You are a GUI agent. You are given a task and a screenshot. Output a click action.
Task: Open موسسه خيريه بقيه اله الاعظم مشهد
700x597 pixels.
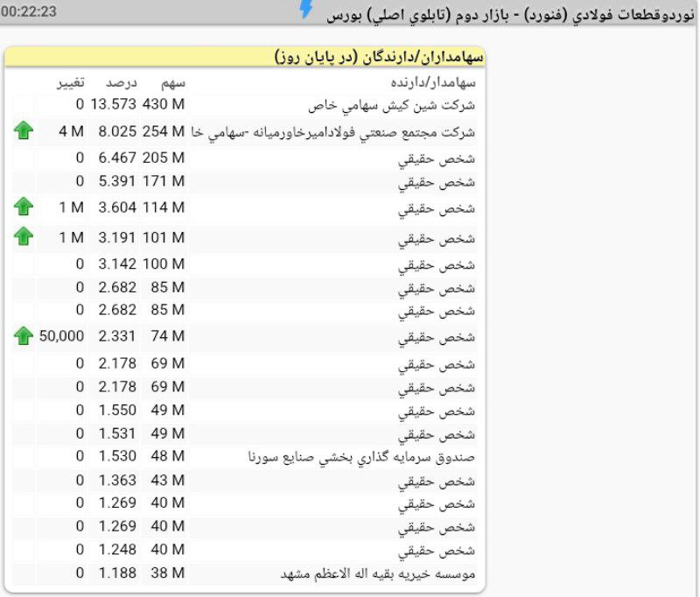[x=378, y=573]
